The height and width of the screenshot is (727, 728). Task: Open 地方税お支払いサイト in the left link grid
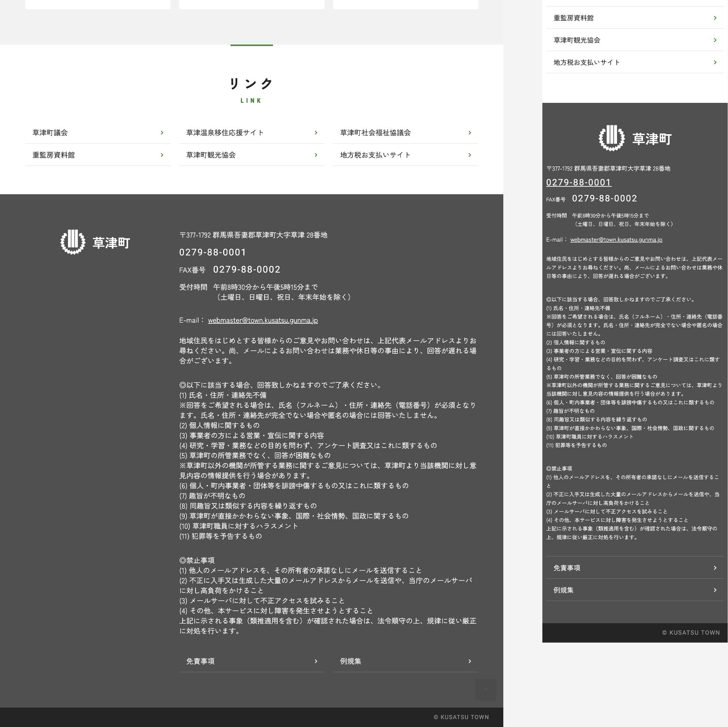[375, 155]
